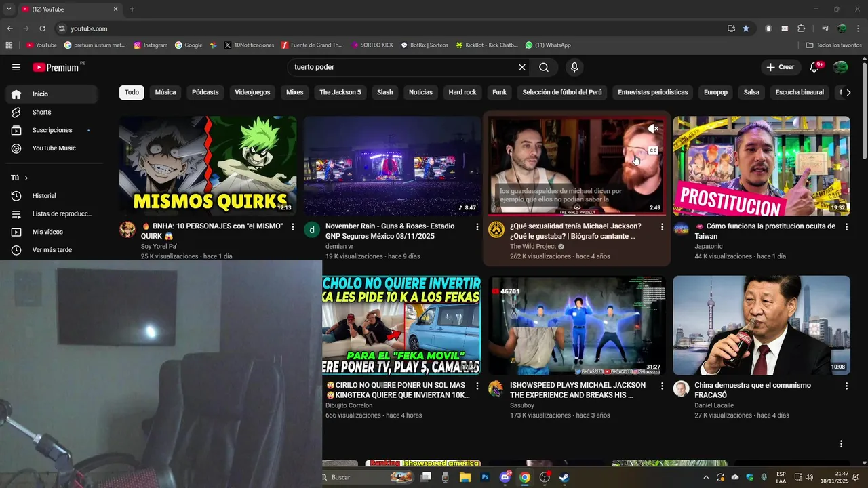868x488 pixels.
Task: Select the Pódcasts filter chip
Action: coord(205,92)
